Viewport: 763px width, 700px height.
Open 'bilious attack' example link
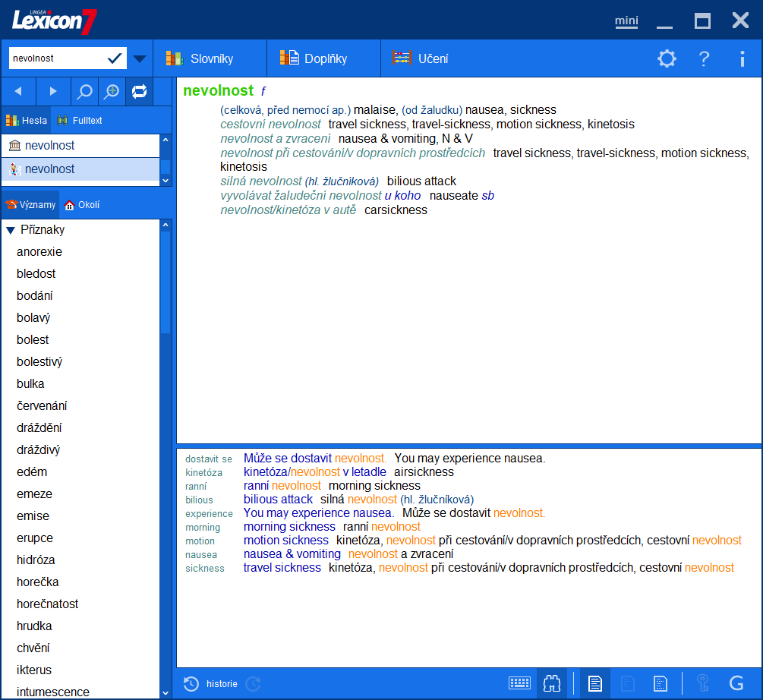278,500
